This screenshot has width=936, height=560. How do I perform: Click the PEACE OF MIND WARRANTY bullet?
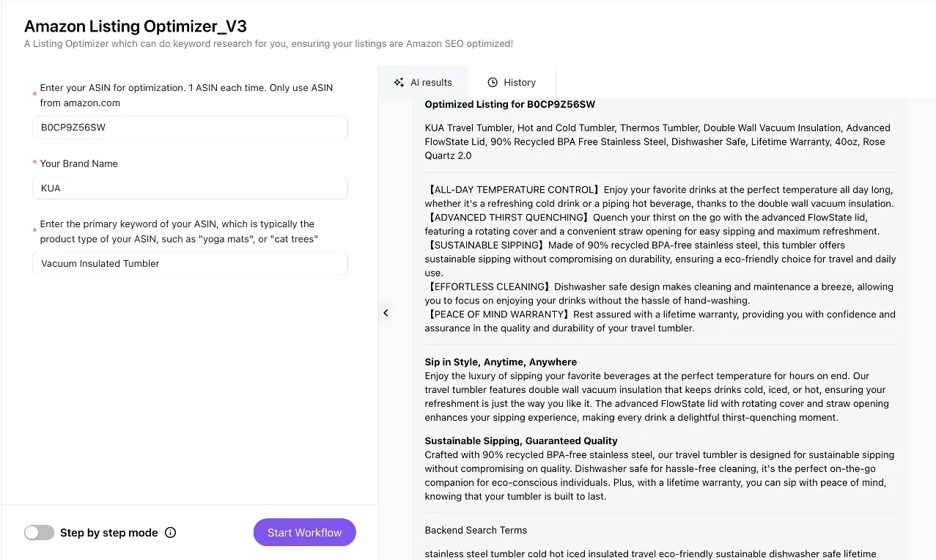pyautogui.click(x=660, y=321)
